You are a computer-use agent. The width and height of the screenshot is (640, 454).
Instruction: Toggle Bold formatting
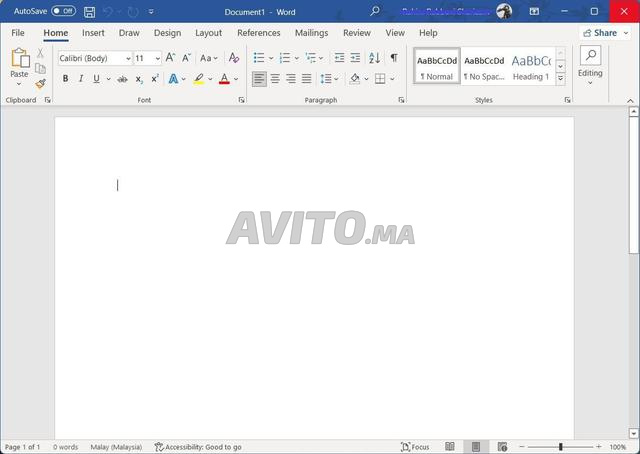tap(65, 79)
